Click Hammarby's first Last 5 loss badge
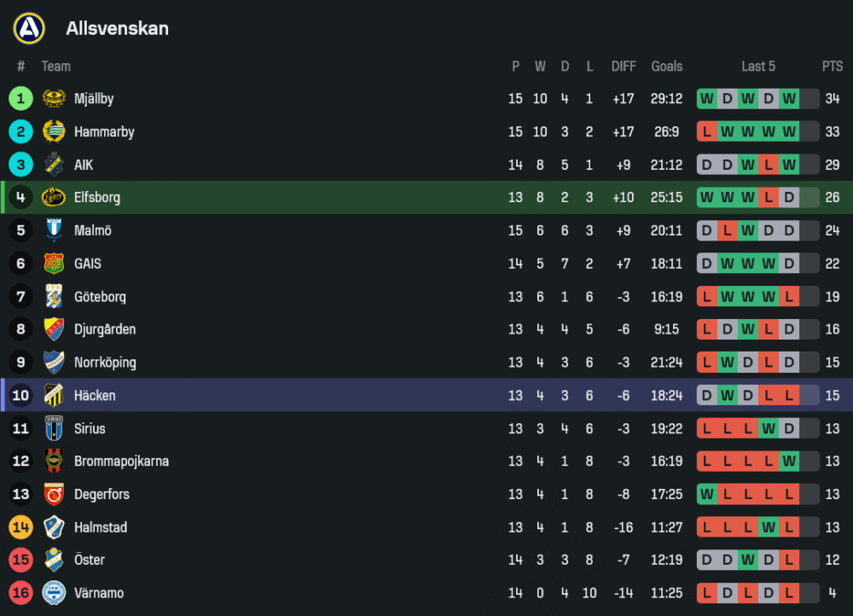 pyautogui.click(x=706, y=131)
